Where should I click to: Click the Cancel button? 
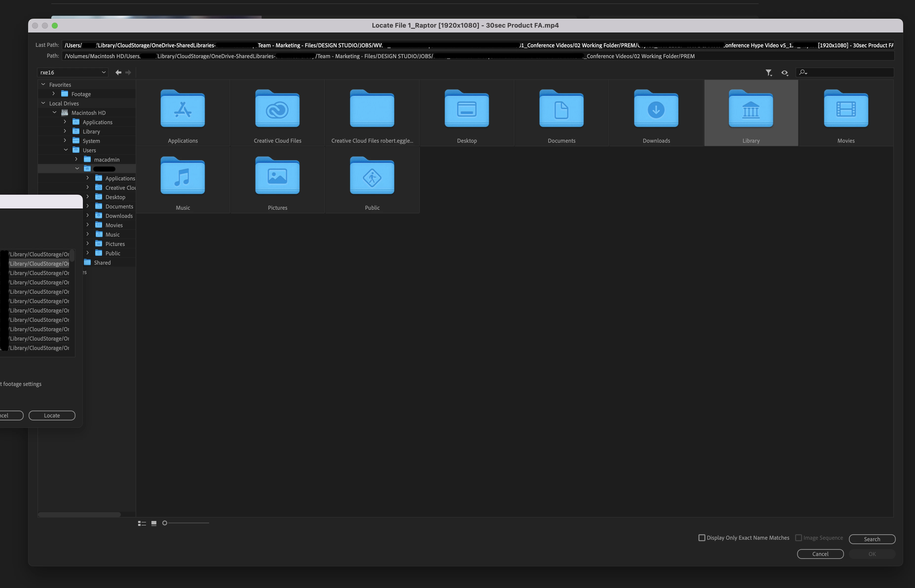820,554
